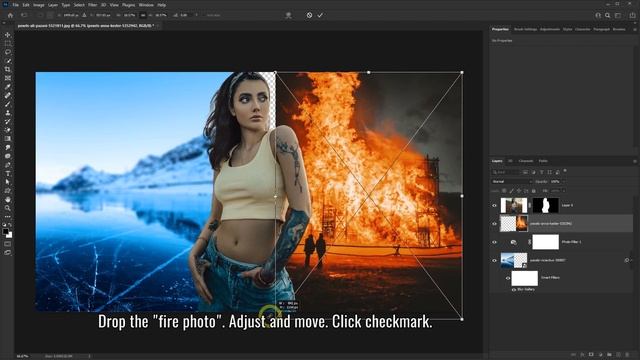Select the Hand tool
640x360 pixels.
(x=7, y=200)
